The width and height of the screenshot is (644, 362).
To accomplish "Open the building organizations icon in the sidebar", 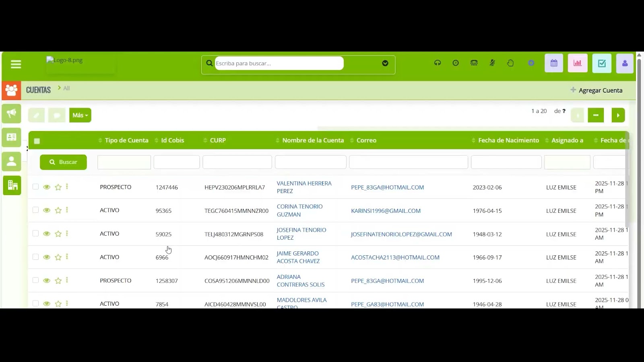I will pos(12,185).
